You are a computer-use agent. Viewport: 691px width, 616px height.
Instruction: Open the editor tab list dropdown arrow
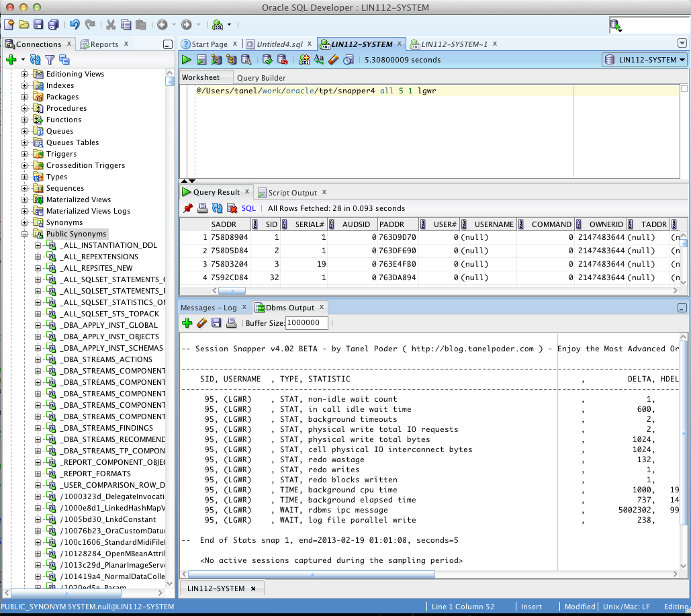(682, 43)
